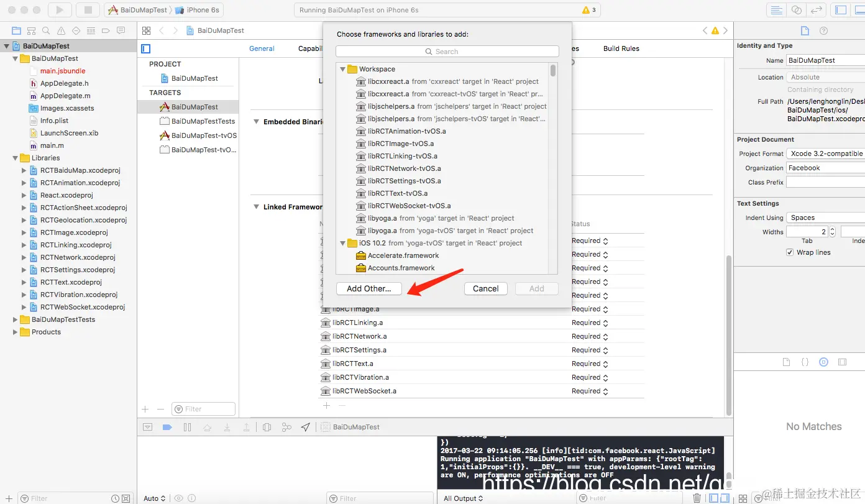Open the Test navigator diamond icon
The image size is (865, 504).
pyautogui.click(x=76, y=30)
